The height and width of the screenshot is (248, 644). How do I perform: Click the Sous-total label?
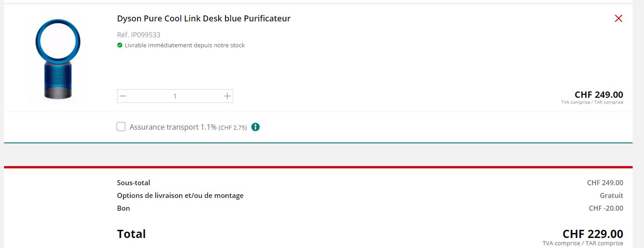click(x=133, y=183)
